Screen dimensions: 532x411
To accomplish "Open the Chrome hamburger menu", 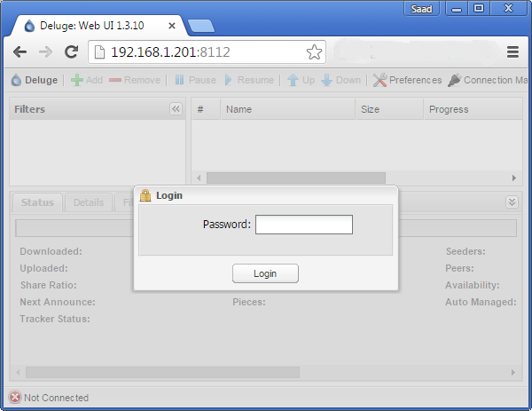I will [512, 52].
